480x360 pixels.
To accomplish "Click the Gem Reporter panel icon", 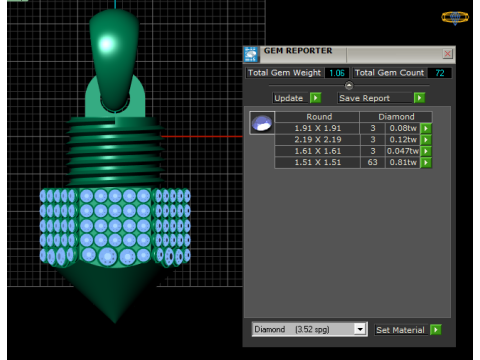I will click(251, 54).
